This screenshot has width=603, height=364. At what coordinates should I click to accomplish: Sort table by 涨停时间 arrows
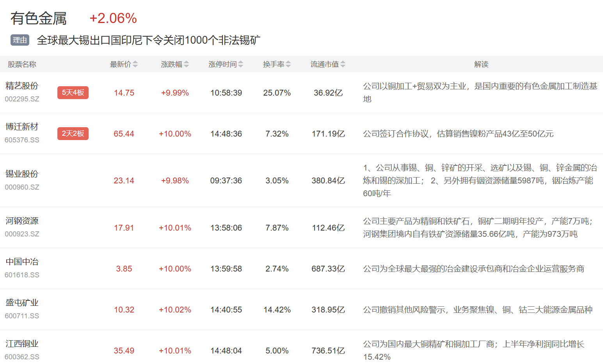click(240, 64)
